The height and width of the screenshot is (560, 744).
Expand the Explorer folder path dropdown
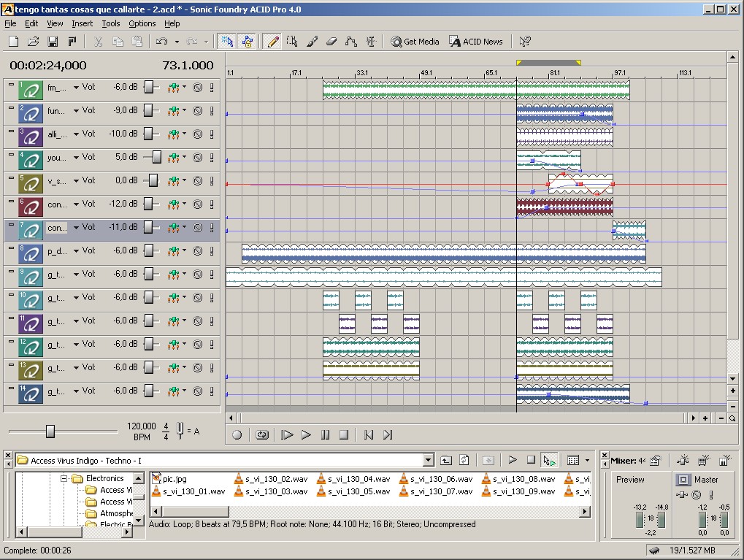pos(429,460)
